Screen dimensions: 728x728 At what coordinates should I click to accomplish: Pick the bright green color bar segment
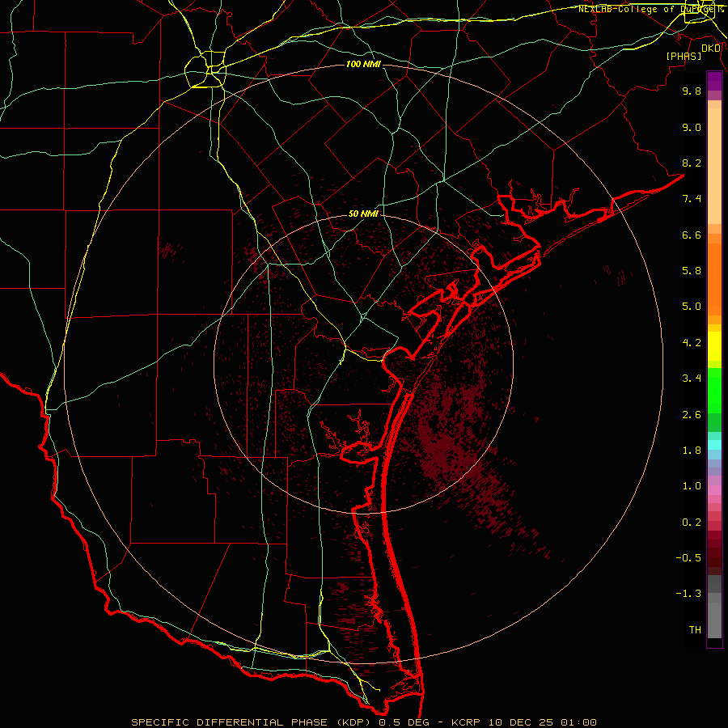click(714, 390)
